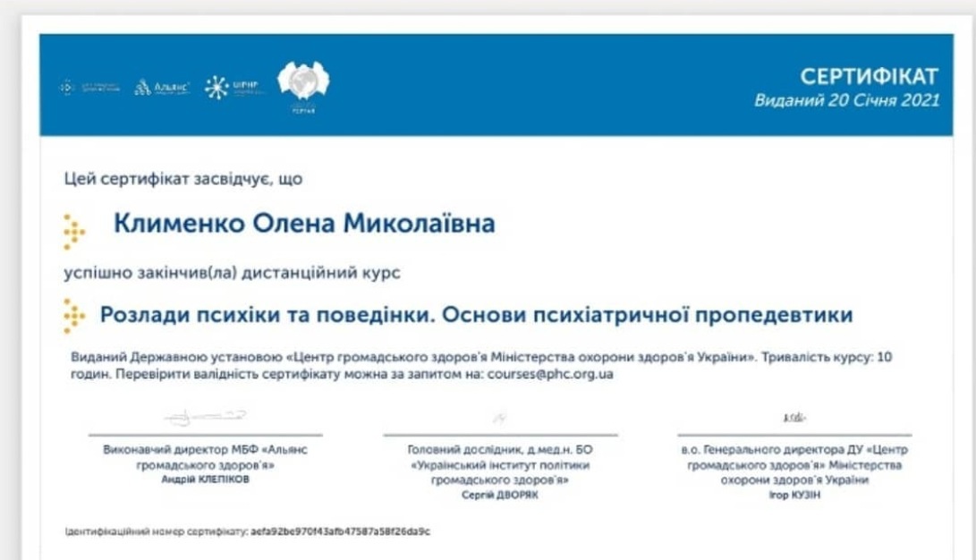Click Ihor Kuzin's signature mark
This screenshot has width=976, height=560.
click(794, 418)
